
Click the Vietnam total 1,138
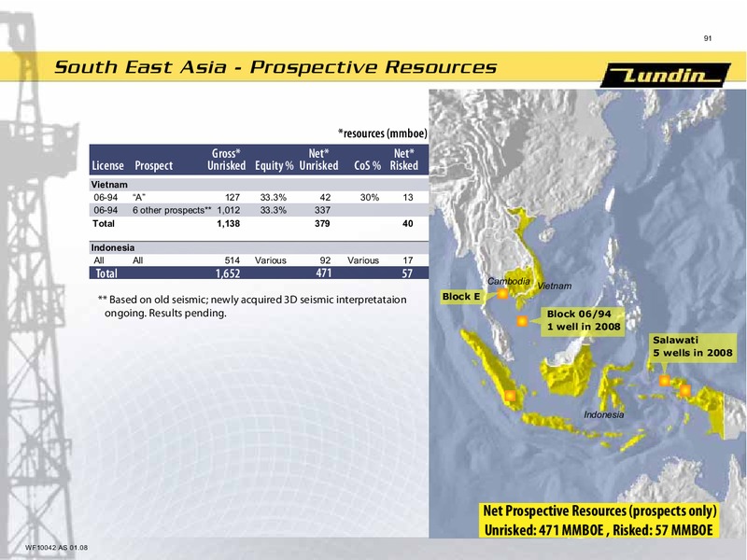[x=228, y=223]
